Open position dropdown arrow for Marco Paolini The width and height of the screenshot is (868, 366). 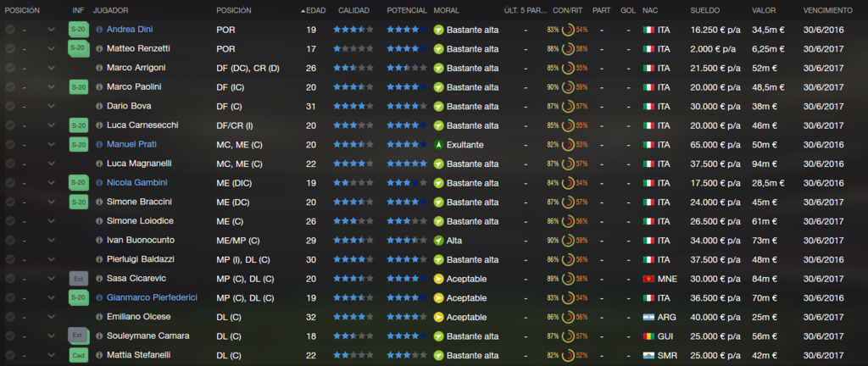click(52, 87)
